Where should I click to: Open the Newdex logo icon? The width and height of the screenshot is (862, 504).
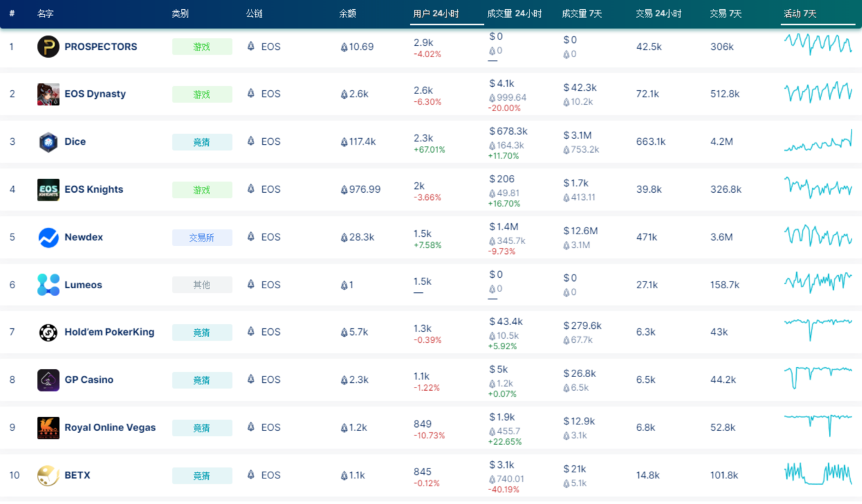click(48, 237)
